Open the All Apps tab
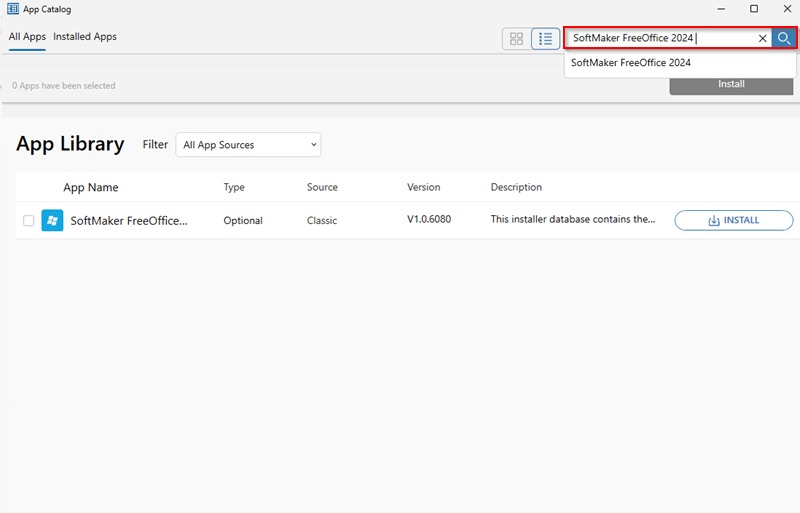Image resolution: width=800 pixels, height=513 pixels. pos(27,37)
